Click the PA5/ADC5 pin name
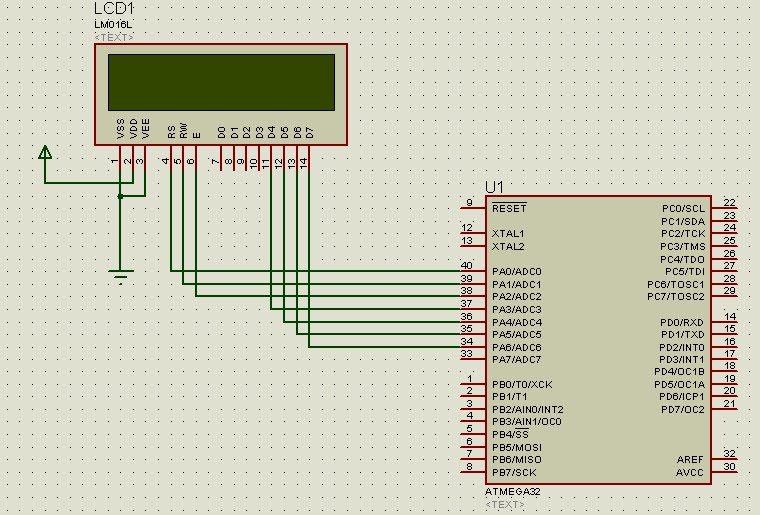Image resolution: width=760 pixels, height=515 pixels. pyautogui.click(x=517, y=334)
